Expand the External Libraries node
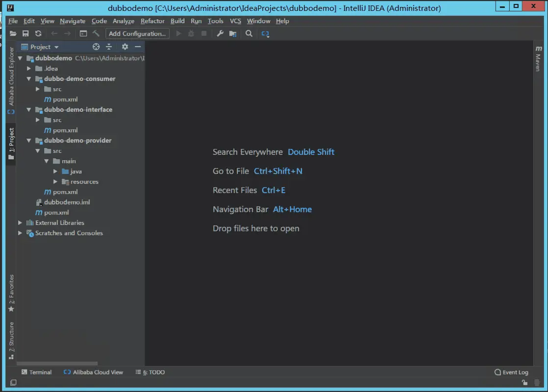Screen dimensions: 548x392 click(x=20, y=222)
